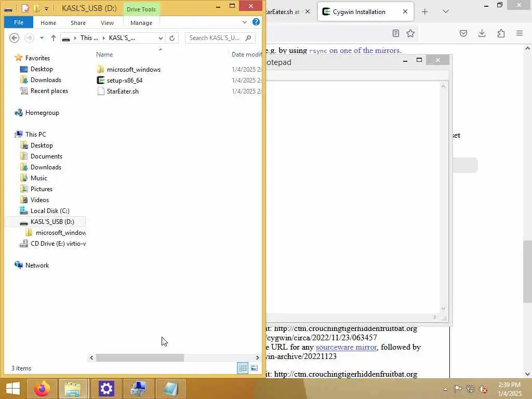Click File Explorer taskbar icon
532x399 pixels.
(73, 389)
